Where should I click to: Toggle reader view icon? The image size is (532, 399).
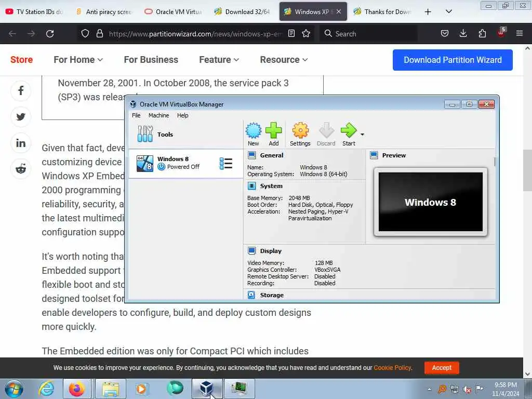pyautogui.click(x=291, y=33)
